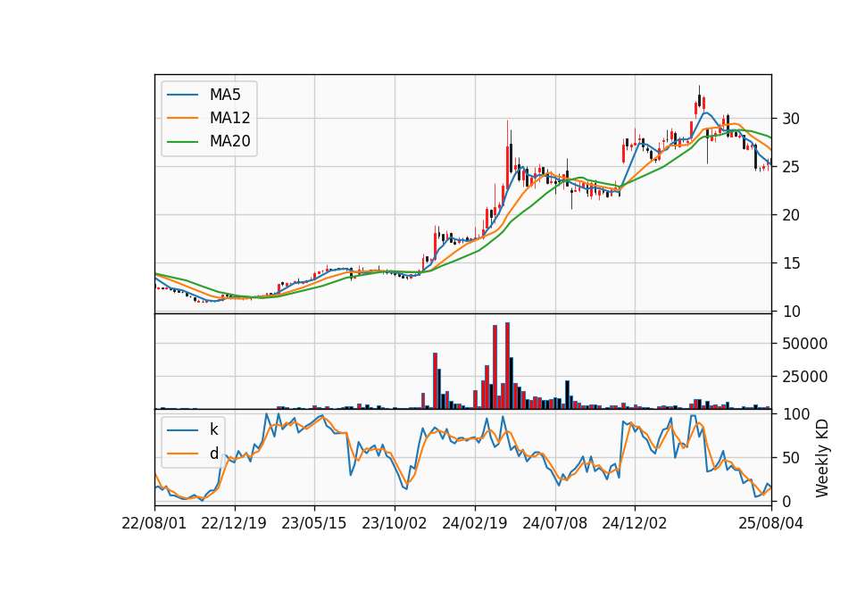This screenshot has height=616, width=857.
Task: Click the MA20 legend label
Action: pyautogui.click(x=229, y=142)
